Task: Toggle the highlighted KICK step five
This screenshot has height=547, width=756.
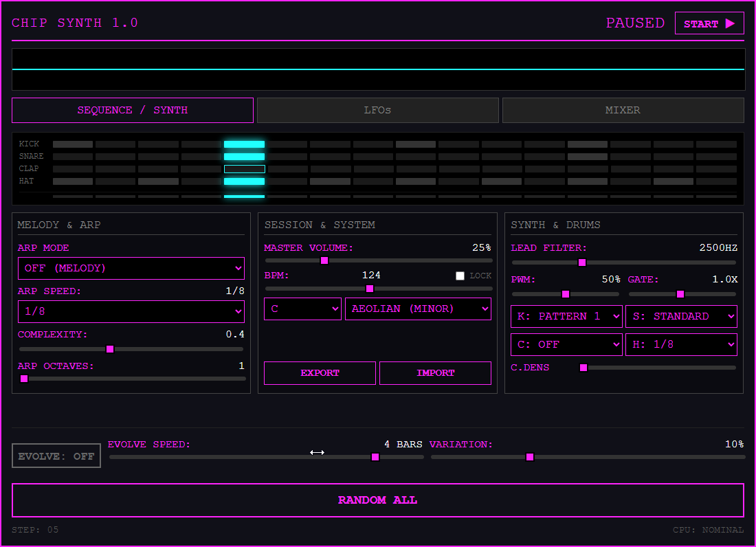Action: tap(245, 144)
